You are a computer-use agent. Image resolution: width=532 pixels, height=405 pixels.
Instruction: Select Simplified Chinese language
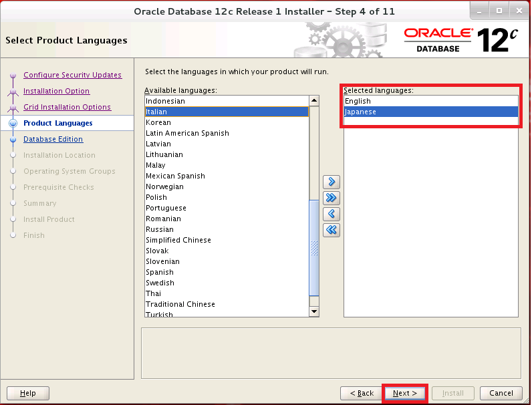click(x=227, y=240)
